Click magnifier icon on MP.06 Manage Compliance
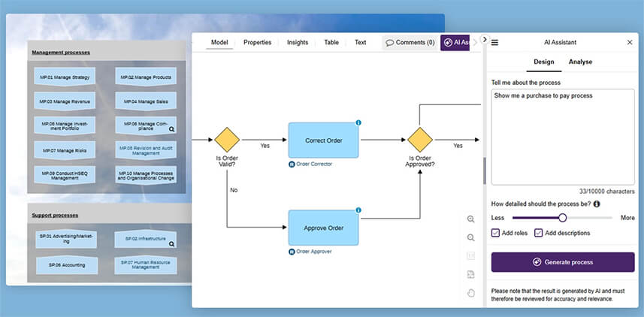 pyautogui.click(x=172, y=129)
